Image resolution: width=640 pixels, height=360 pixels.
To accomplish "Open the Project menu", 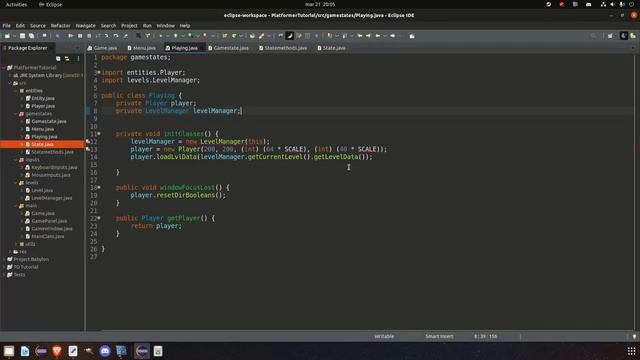I will click(129, 25).
